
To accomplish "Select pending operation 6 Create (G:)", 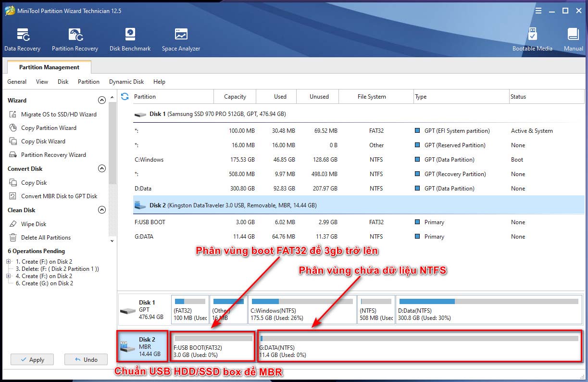I will point(44,283).
